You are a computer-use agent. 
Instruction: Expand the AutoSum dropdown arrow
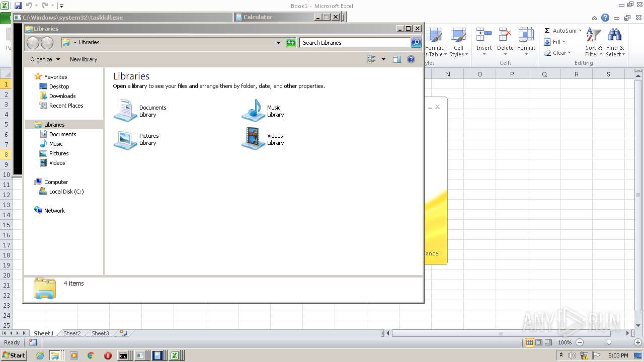(x=580, y=31)
